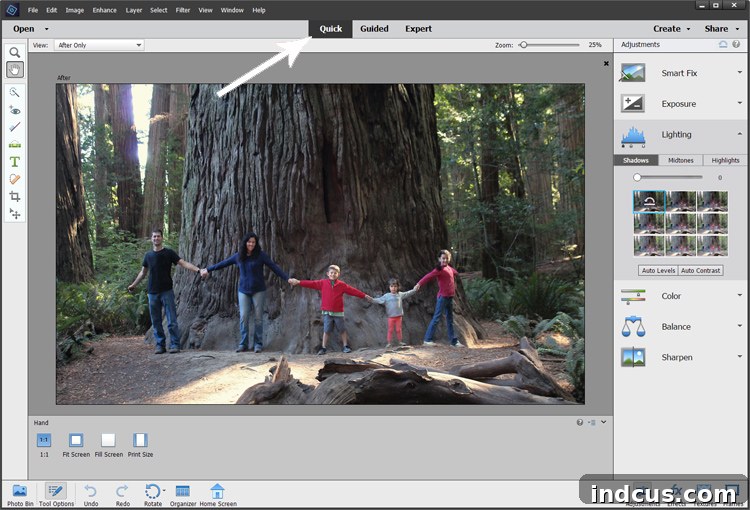Open the Enhance menu
The image size is (750, 510).
104,10
